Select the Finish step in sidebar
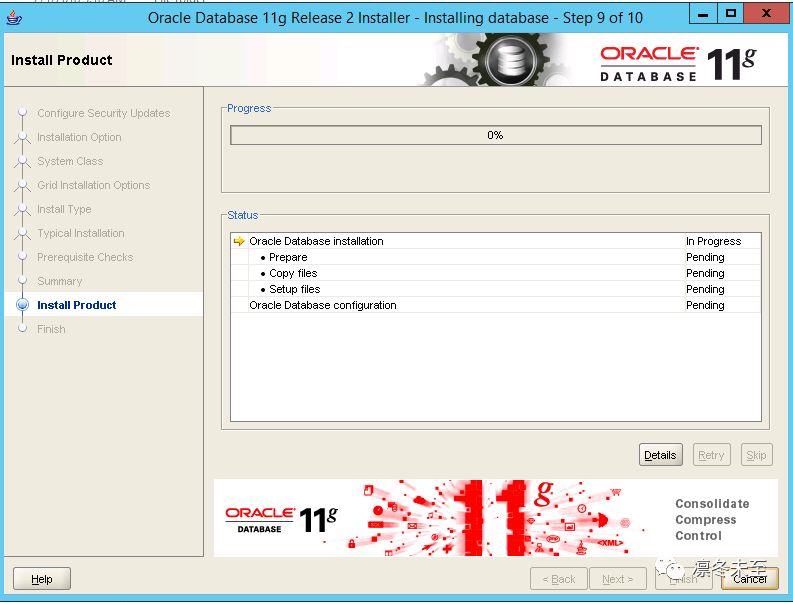793x603 pixels. pyautogui.click(x=51, y=329)
